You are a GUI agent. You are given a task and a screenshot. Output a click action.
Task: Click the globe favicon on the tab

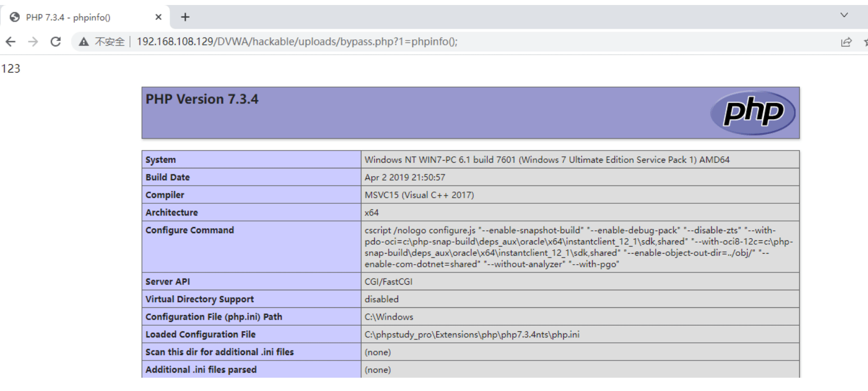point(15,17)
